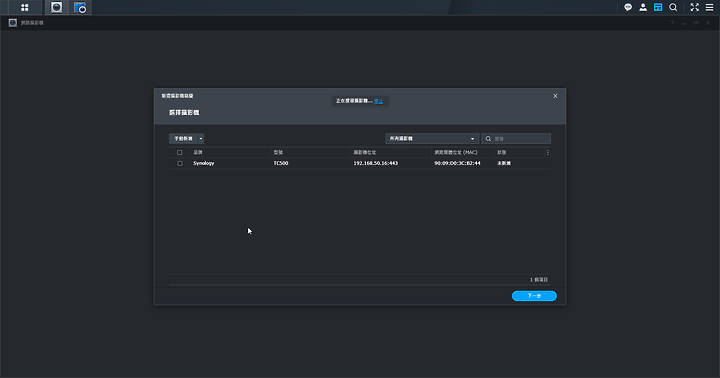Close the add camera wizard dialog
The height and width of the screenshot is (378, 720).
click(x=555, y=96)
